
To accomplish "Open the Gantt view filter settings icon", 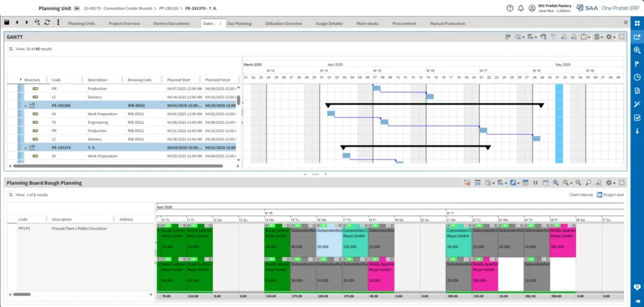I will [x=11, y=49].
